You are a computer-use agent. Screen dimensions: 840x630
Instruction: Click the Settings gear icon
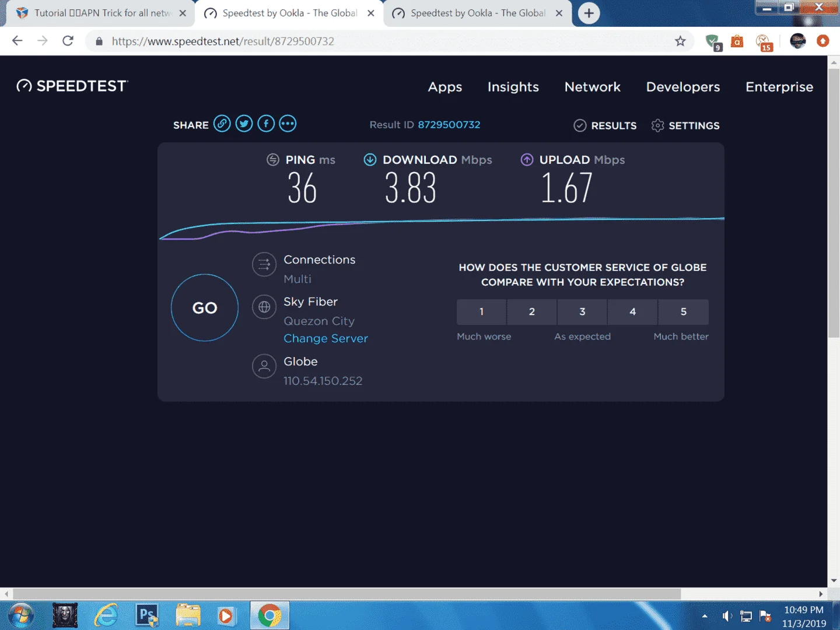[x=657, y=125]
